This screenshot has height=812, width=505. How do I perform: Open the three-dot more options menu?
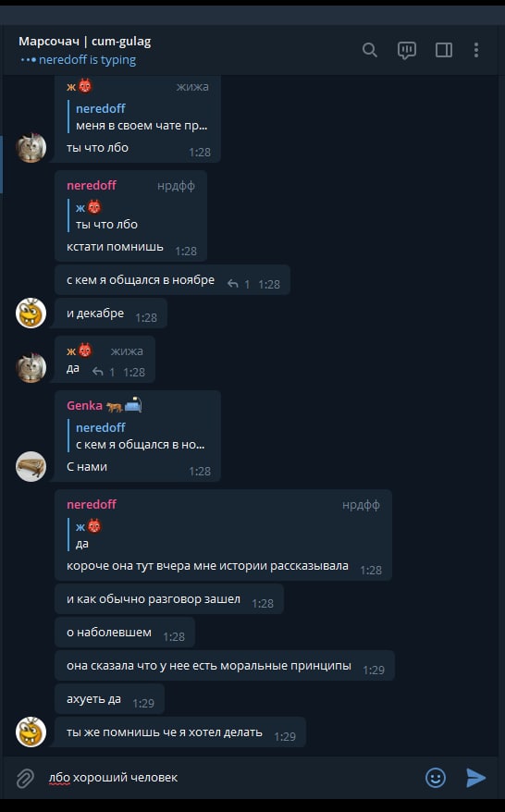pyautogui.click(x=476, y=50)
